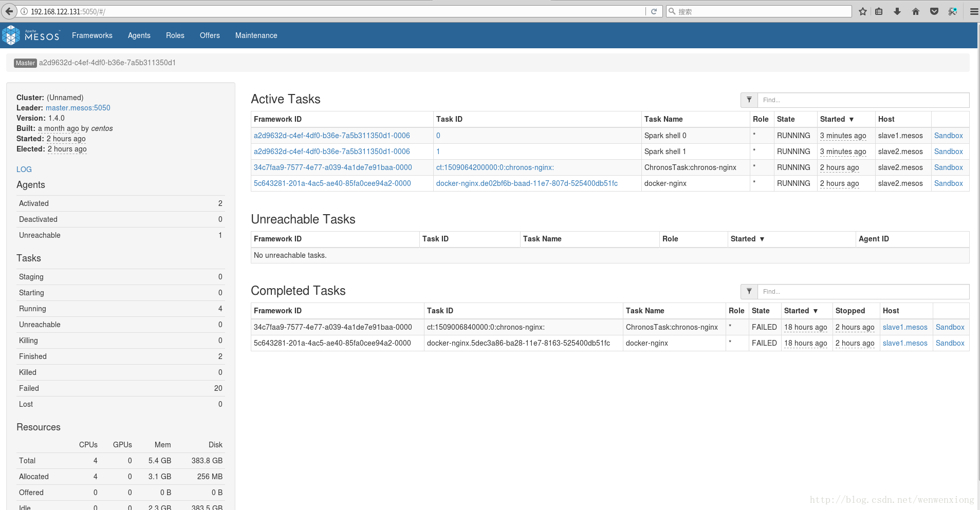This screenshot has height=510, width=980.
Task: Open task ID 0 link
Action: [438, 136]
